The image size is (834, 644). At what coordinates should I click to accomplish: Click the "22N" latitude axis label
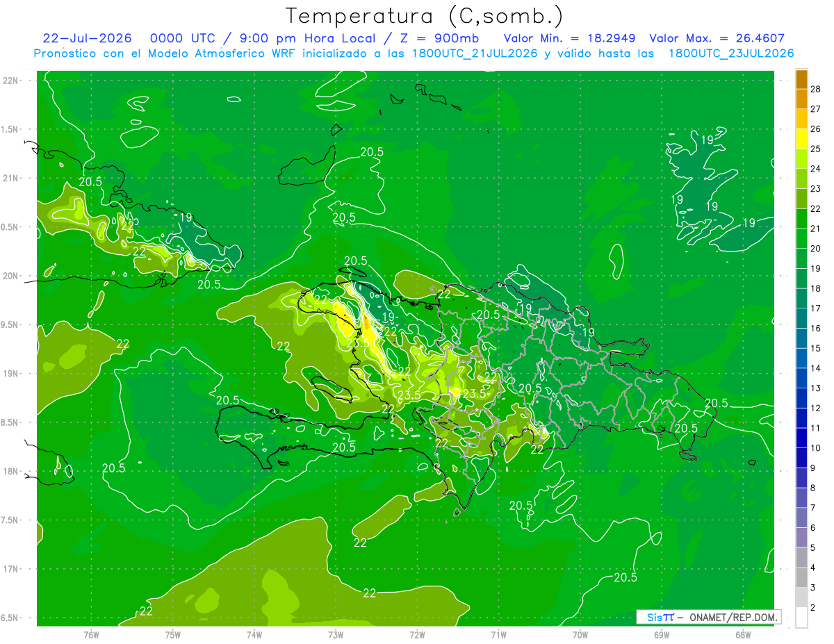click(x=11, y=80)
